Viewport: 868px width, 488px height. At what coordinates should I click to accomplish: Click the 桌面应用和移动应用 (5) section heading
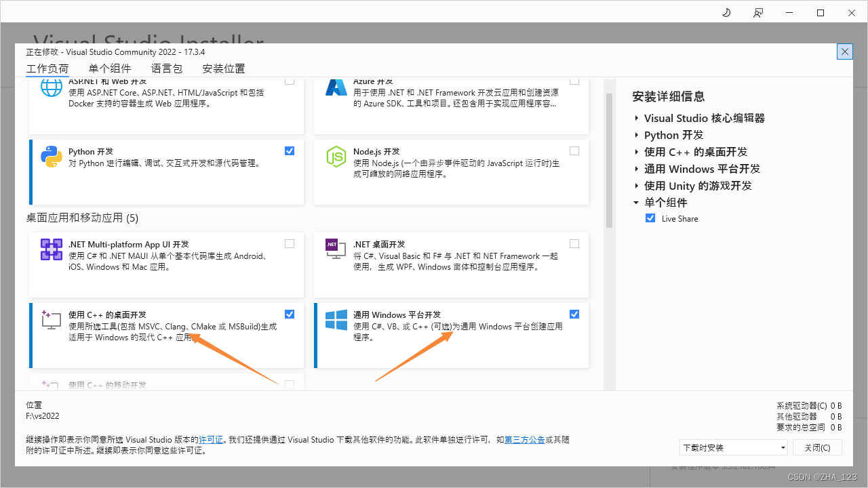pos(82,218)
